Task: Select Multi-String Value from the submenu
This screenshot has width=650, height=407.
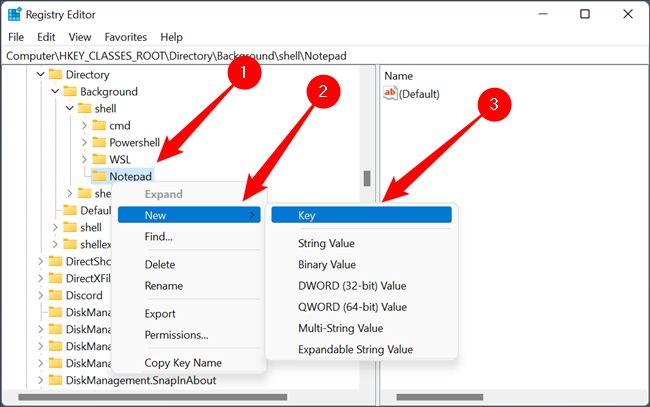Action: [x=361, y=328]
